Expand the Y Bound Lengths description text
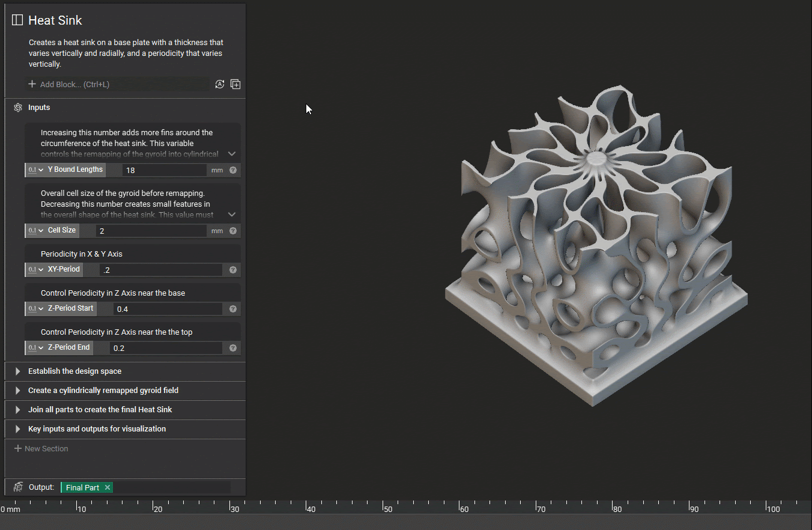812x530 pixels. pos(232,154)
